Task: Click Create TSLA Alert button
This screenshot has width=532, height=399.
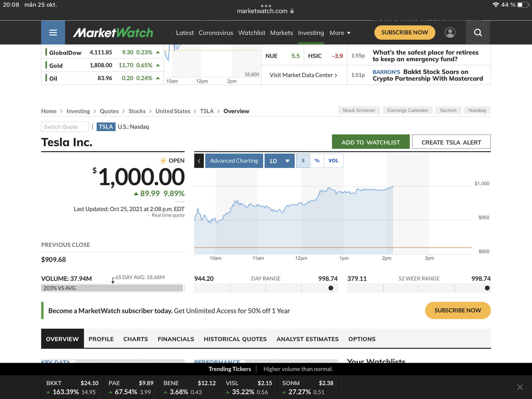Action: click(x=451, y=142)
